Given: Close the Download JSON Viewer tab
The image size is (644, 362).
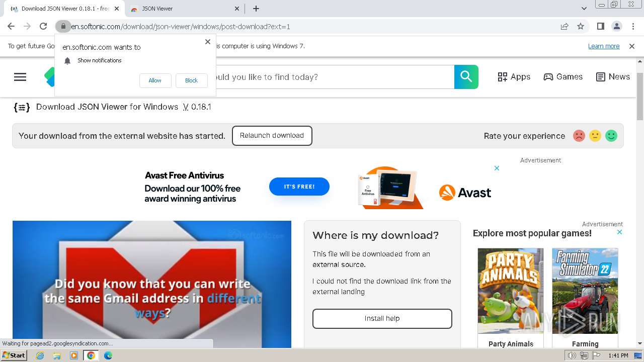Looking at the screenshot, I should 117,9.
